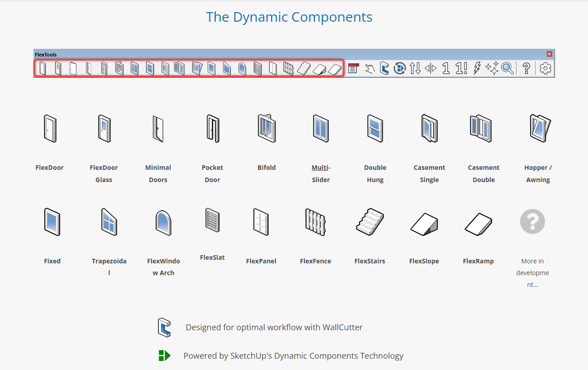Click the large Pocket Door component image
588x370 pixels.
[213, 128]
